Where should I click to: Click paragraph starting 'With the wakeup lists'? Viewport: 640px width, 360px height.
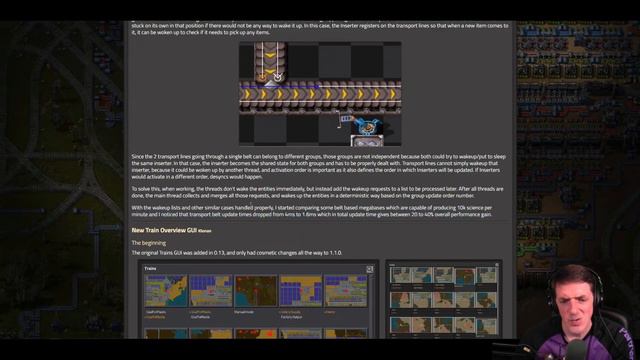[x=312, y=211]
